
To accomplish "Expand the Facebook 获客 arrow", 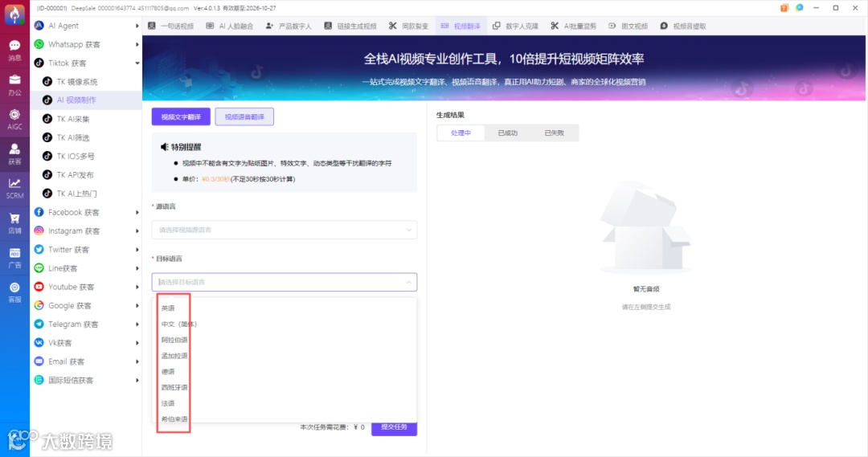I will tap(137, 213).
